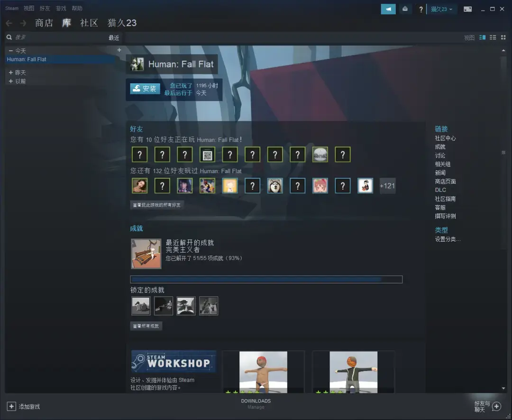Open the 社区中心 link

click(445, 138)
